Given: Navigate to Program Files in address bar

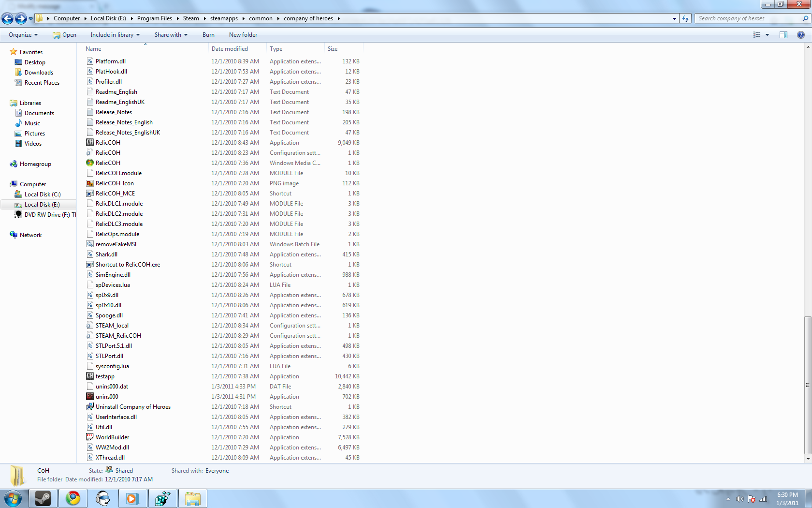Looking at the screenshot, I should pos(155,18).
